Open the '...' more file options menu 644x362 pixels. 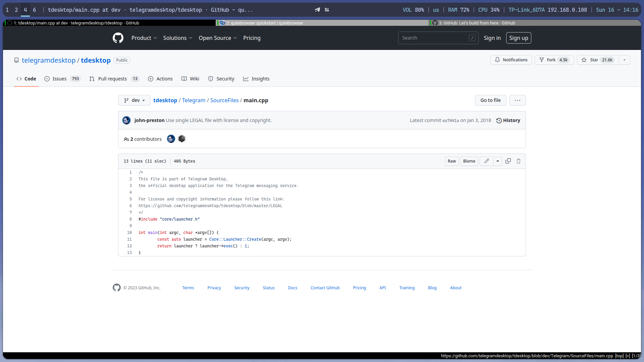click(517, 100)
